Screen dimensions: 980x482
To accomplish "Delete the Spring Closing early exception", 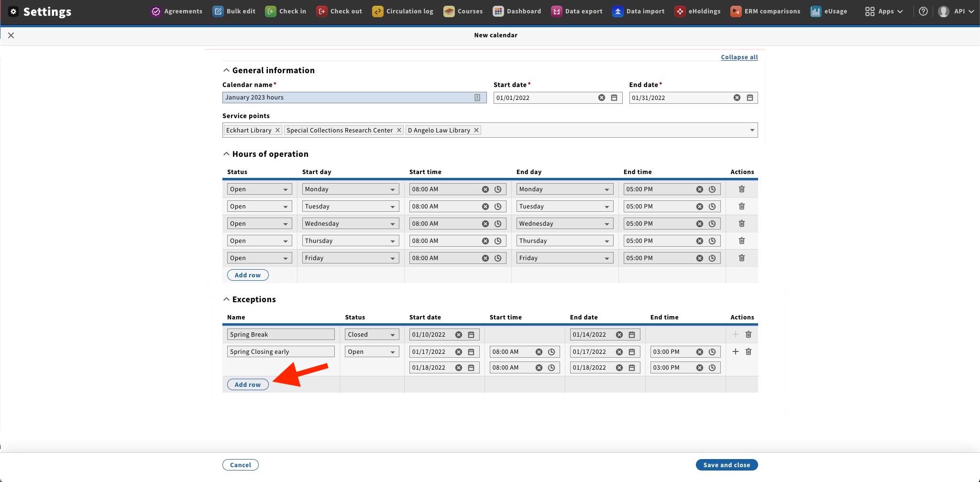I will pyautogui.click(x=749, y=351).
